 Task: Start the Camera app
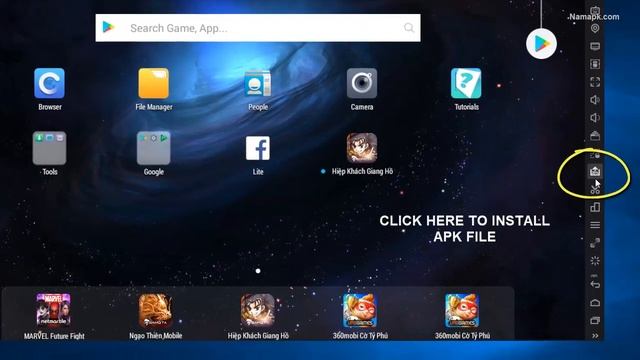(362, 84)
